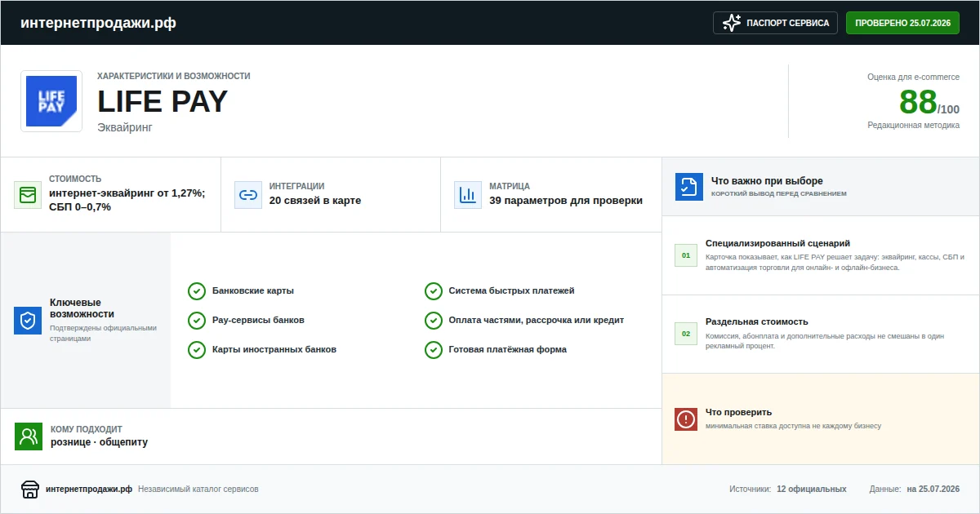Click the footer интернетпродажи.рф link
The height and width of the screenshot is (514, 980).
point(89,490)
